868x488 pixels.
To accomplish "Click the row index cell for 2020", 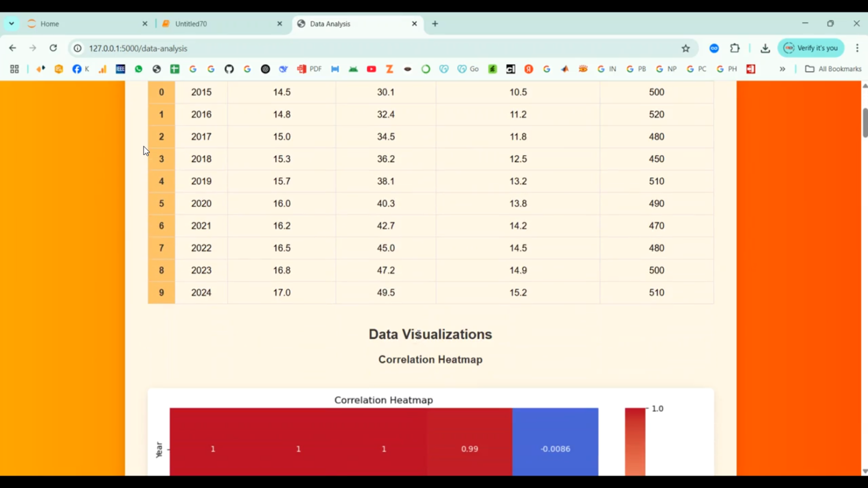I will click(161, 204).
